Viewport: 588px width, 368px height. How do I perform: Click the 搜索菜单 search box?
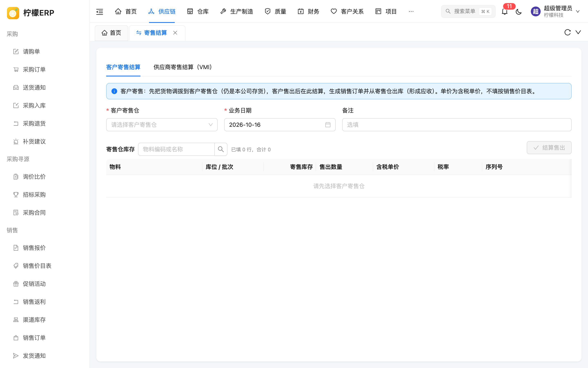pos(468,11)
